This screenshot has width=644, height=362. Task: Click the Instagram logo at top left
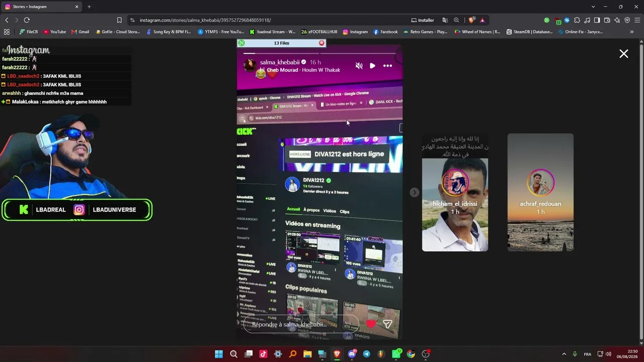point(28,50)
